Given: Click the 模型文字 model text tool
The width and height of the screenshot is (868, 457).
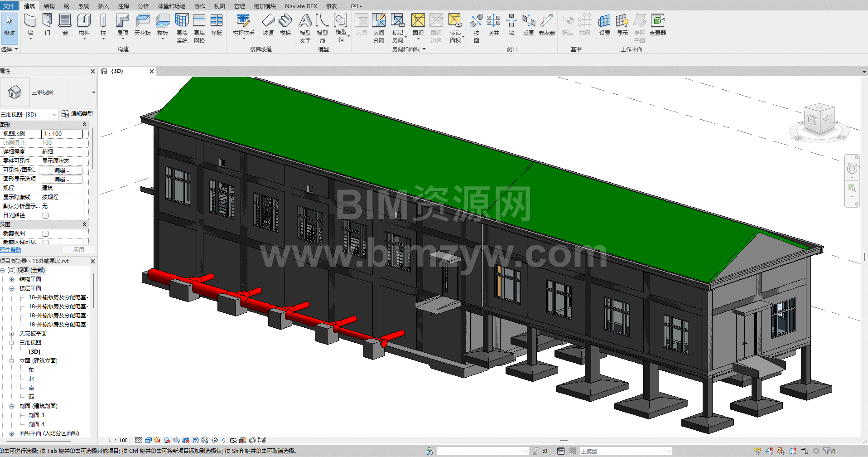Looking at the screenshot, I should (x=305, y=28).
